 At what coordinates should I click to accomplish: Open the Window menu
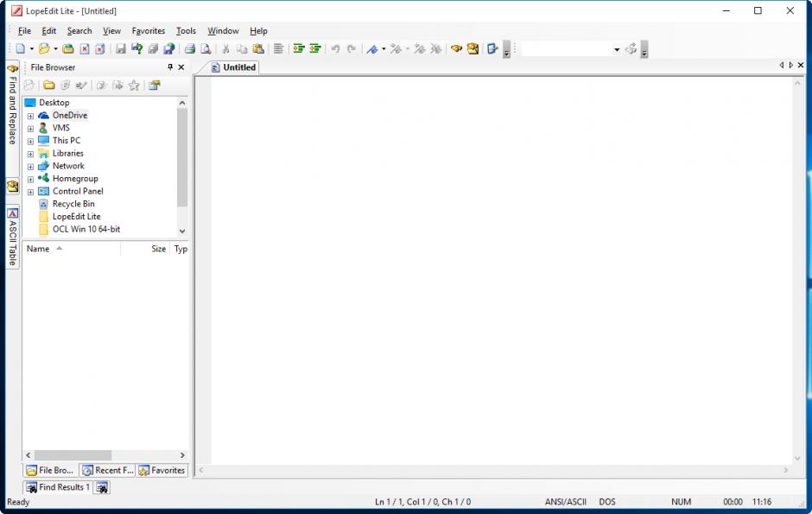pos(223,31)
